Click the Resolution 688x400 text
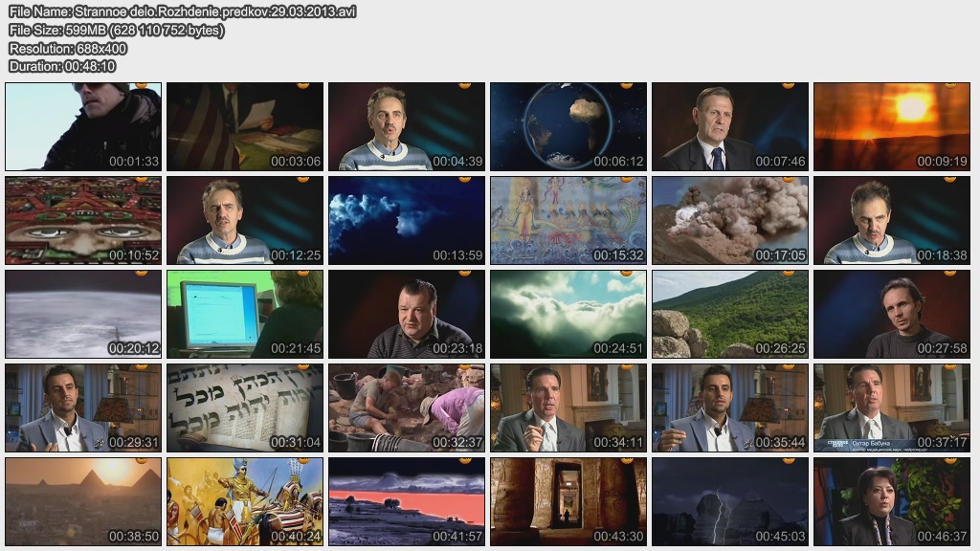 (68, 48)
